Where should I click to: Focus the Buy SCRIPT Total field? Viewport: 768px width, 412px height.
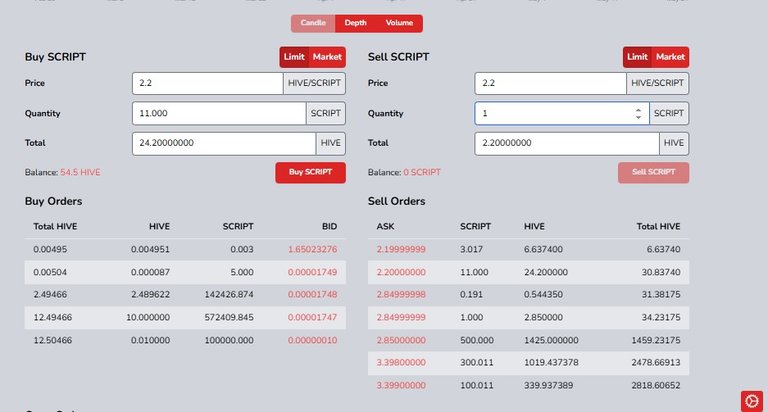(224, 143)
